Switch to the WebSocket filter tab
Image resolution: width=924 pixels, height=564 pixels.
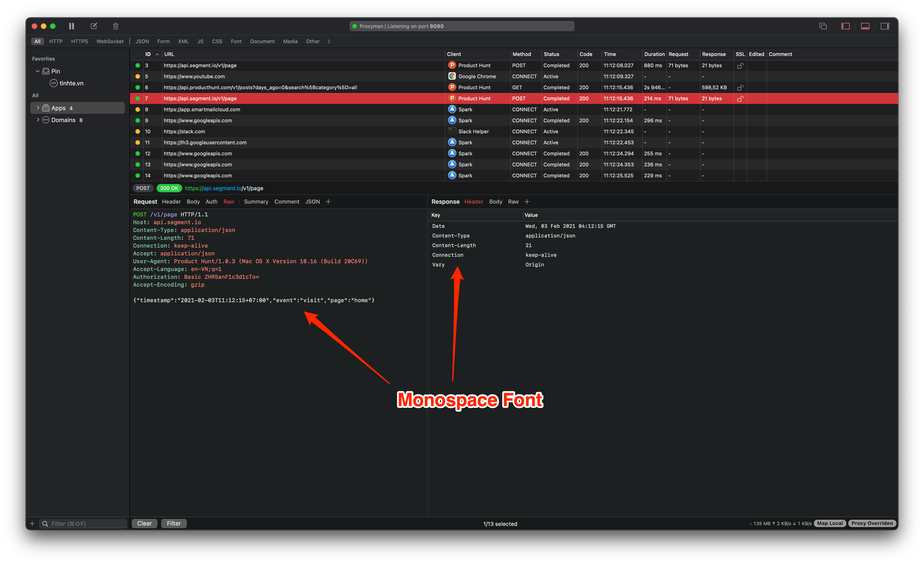[110, 41]
